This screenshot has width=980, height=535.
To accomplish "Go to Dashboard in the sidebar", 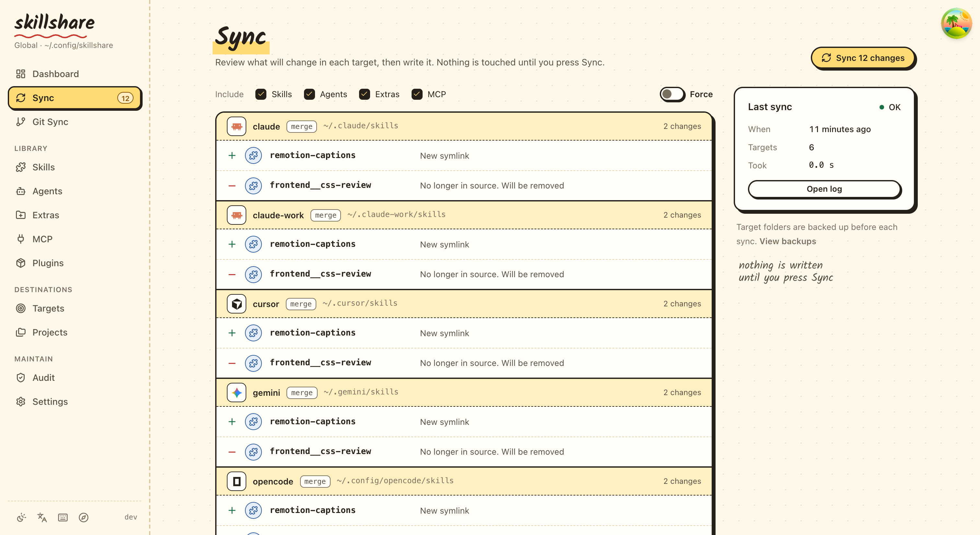I will pyautogui.click(x=75, y=74).
